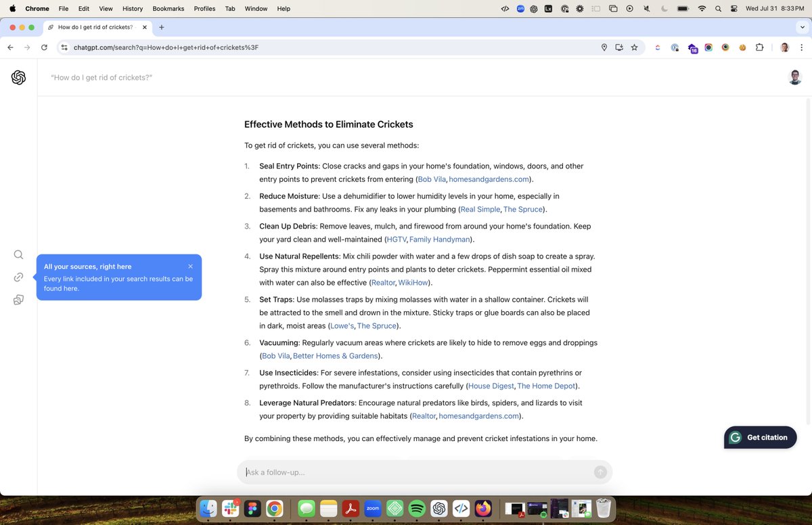This screenshot has height=525, width=812.
Task: Open the Better Homes & Gardens link
Action: coord(336,356)
